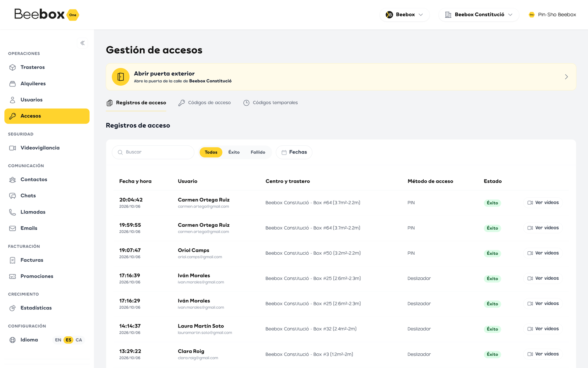Viewport: 588px width, 368px height.
Task: Focus the Buscar search field
Action: [x=153, y=152]
